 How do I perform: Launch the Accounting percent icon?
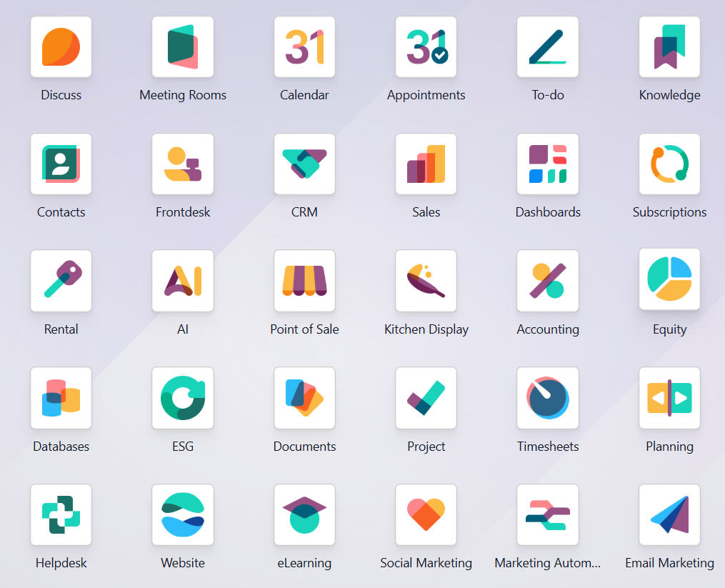click(x=547, y=280)
